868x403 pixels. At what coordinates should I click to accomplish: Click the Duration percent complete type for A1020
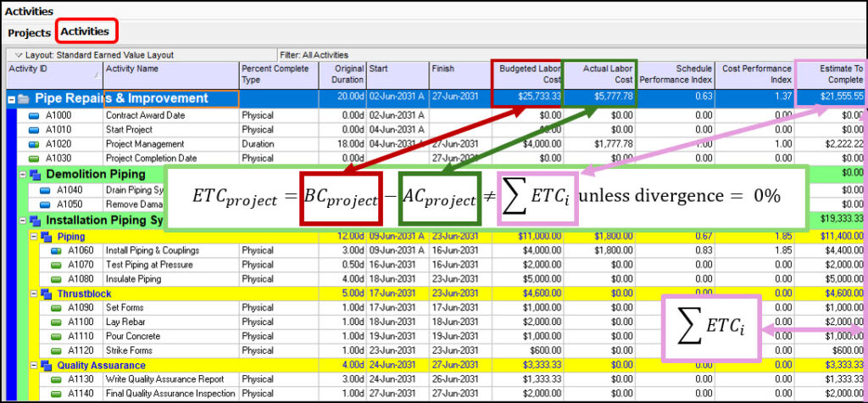(x=258, y=144)
